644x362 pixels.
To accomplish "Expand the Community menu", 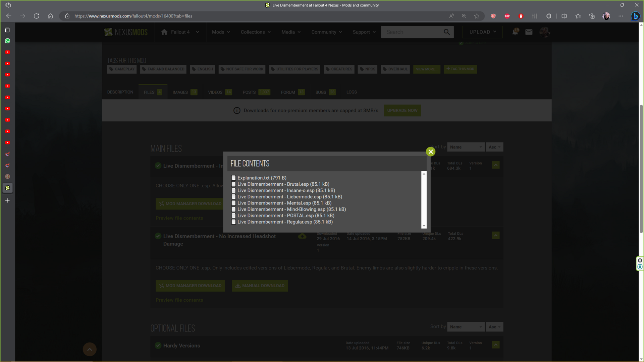I will click(327, 32).
